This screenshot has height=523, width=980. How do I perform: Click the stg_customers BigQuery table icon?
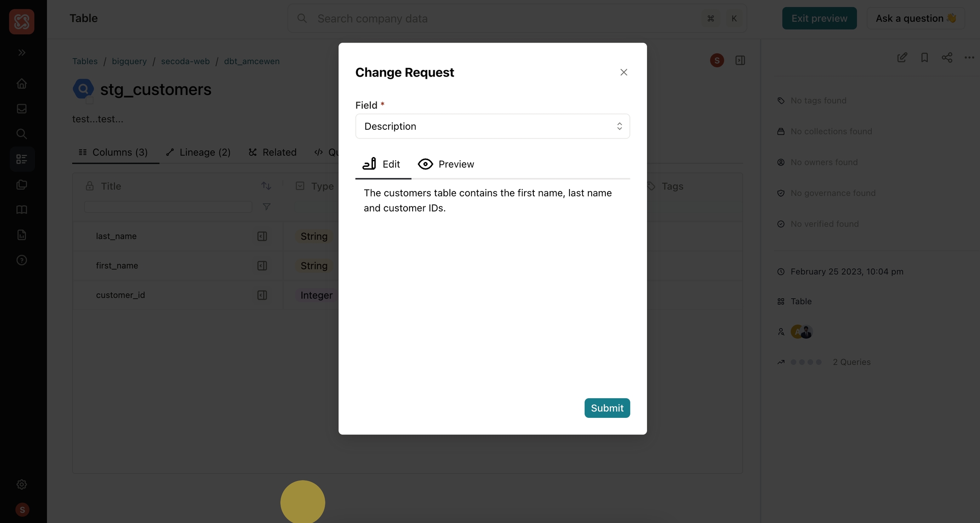click(83, 89)
